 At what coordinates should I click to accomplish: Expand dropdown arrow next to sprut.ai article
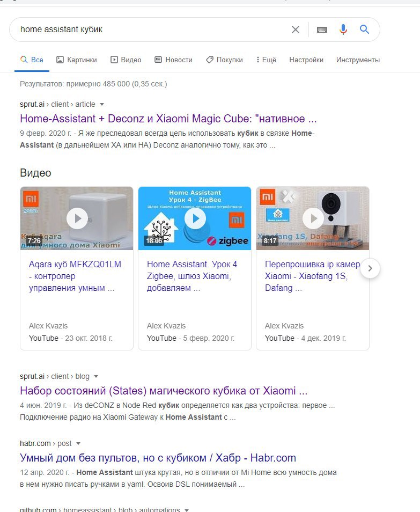pyautogui.click(x=102, y=105)
